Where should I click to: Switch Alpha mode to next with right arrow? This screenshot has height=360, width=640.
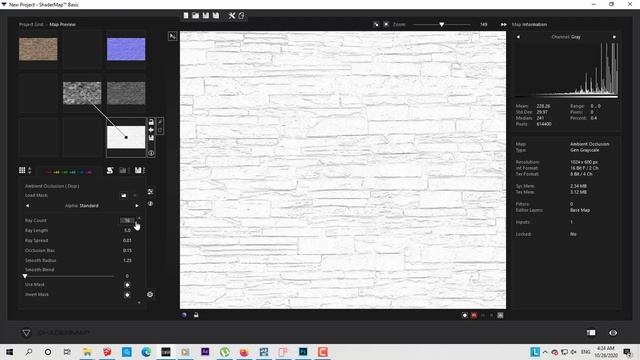tap(137, 206)
